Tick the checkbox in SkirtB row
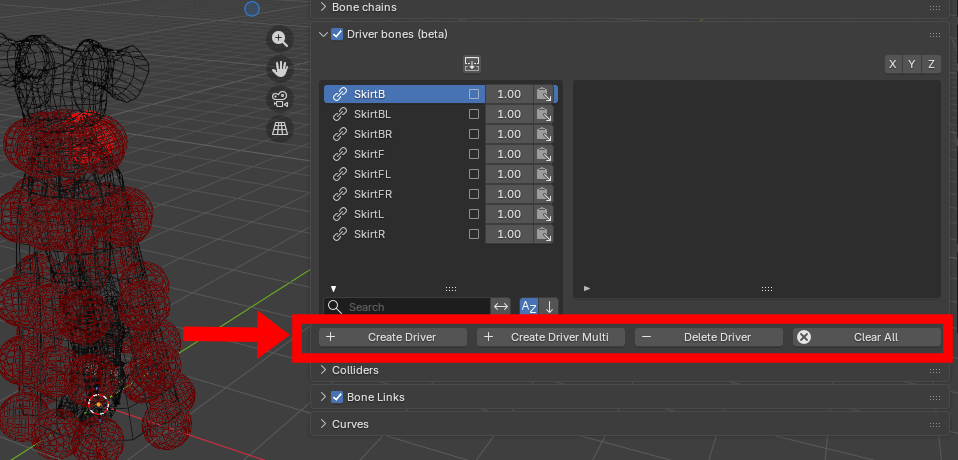The height and width of the screenshot is (460, 958). (x=474, y=94)
